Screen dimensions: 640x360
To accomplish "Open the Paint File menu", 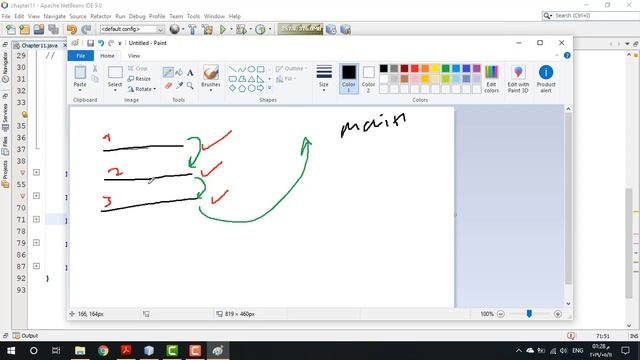I will click(81, 56).
